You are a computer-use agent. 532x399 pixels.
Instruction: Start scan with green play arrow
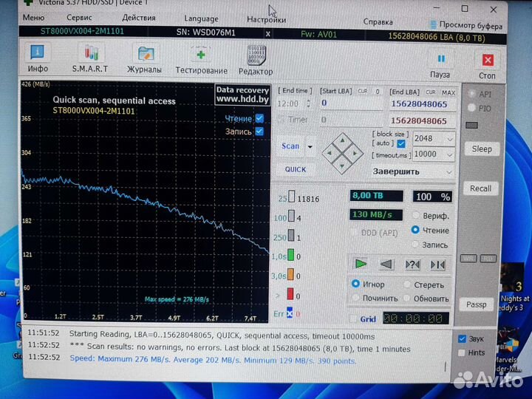(x=361, y=264)
